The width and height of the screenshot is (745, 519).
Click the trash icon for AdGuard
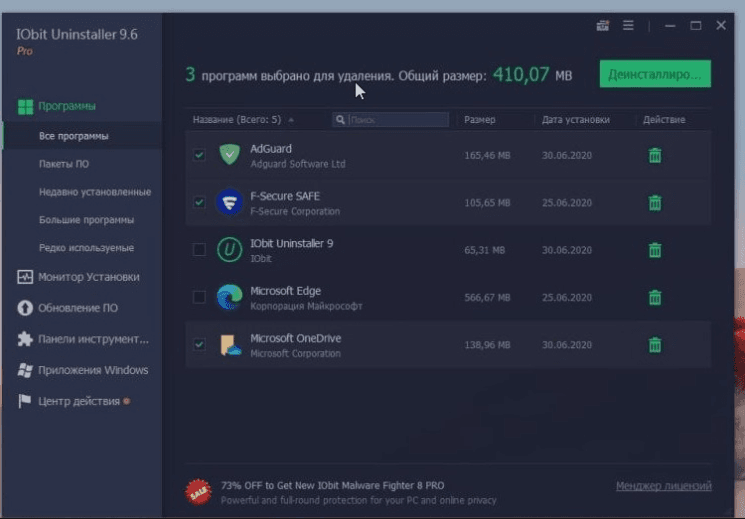pos(655,155)
